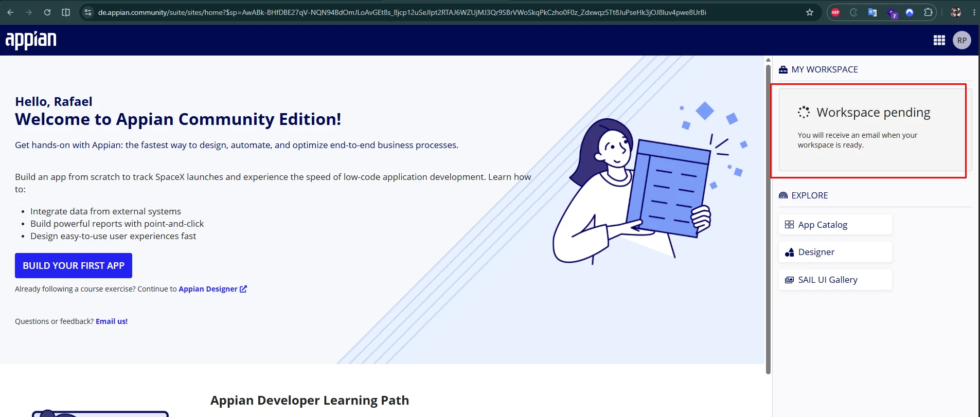Viewport: 980px width, 417px height.
Task: Open Designer from the Explore list
Action: tap(835, 252)
